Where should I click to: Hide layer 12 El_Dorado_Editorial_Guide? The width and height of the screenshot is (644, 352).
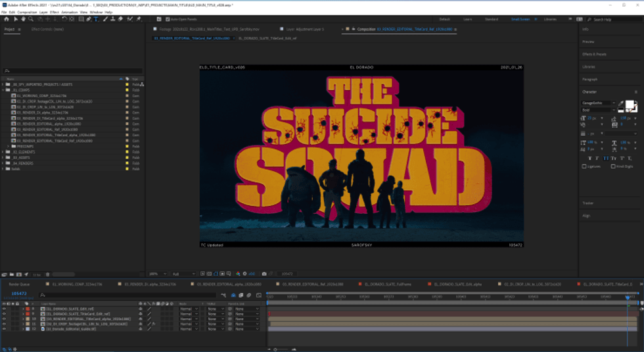pos(4,329)
